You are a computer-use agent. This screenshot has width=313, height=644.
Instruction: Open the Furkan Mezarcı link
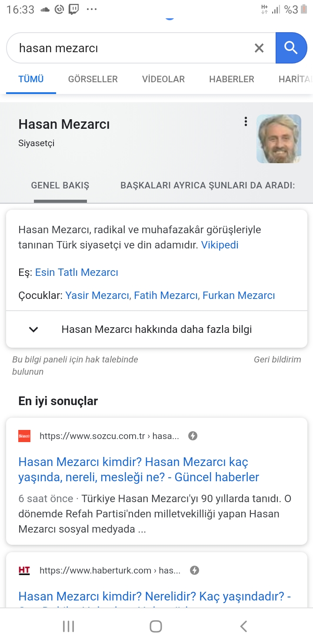point(239,296)
